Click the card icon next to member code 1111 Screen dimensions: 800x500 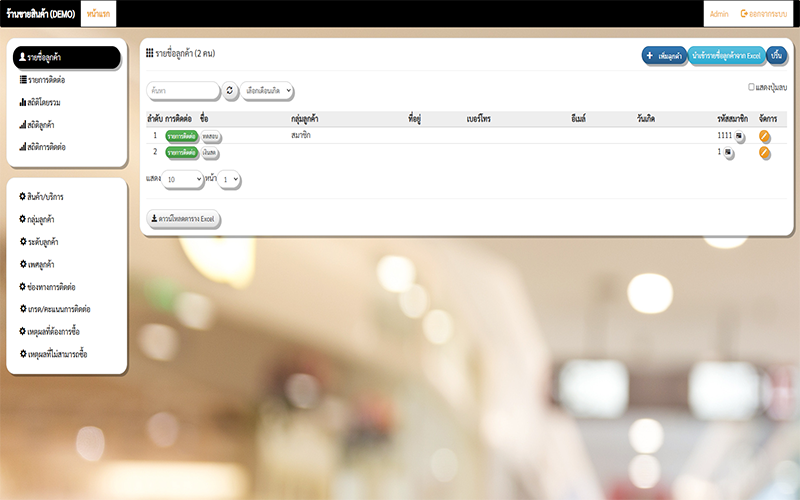(739, 135)
